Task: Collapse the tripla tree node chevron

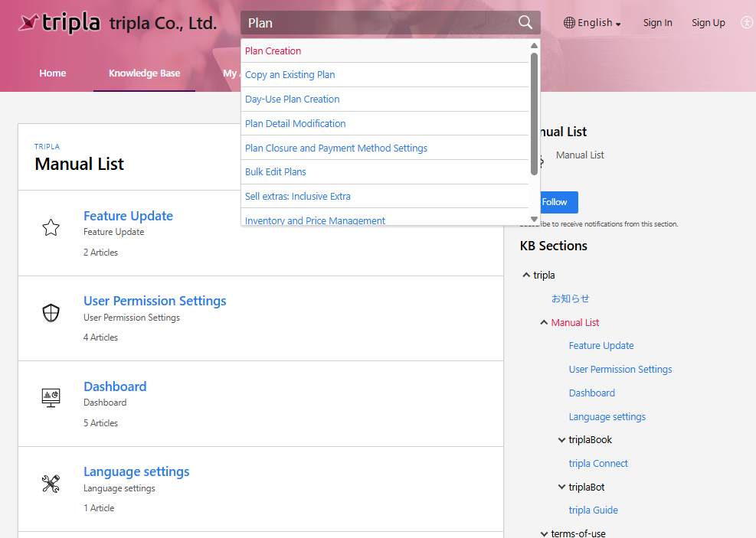Action: point(525,275)
